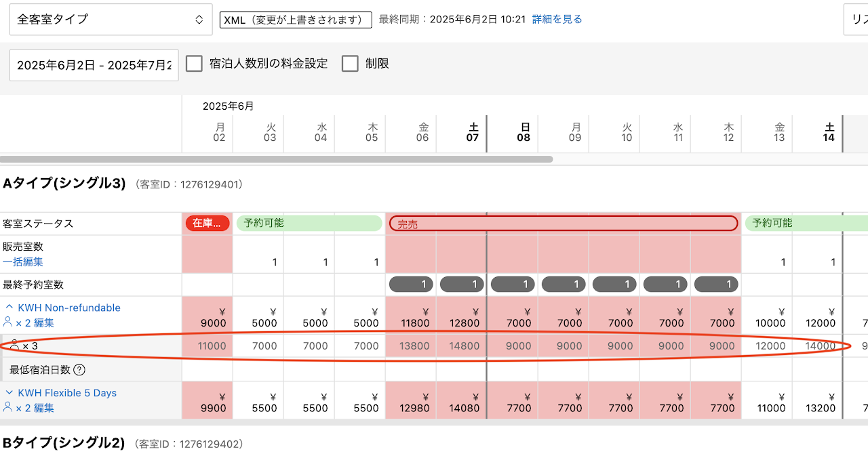Collapse the KWH Non-refundable rate plan
Screen dimensions: 868x460
point(10,308)
